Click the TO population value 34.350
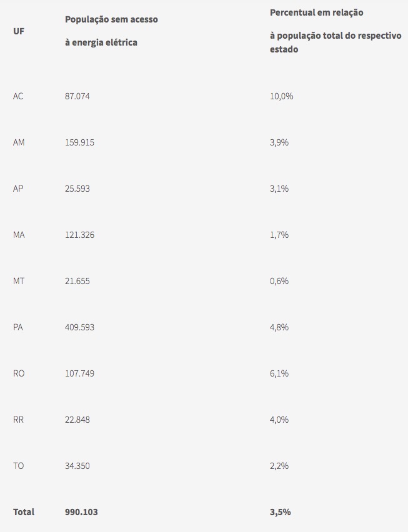 coord(77,466)
